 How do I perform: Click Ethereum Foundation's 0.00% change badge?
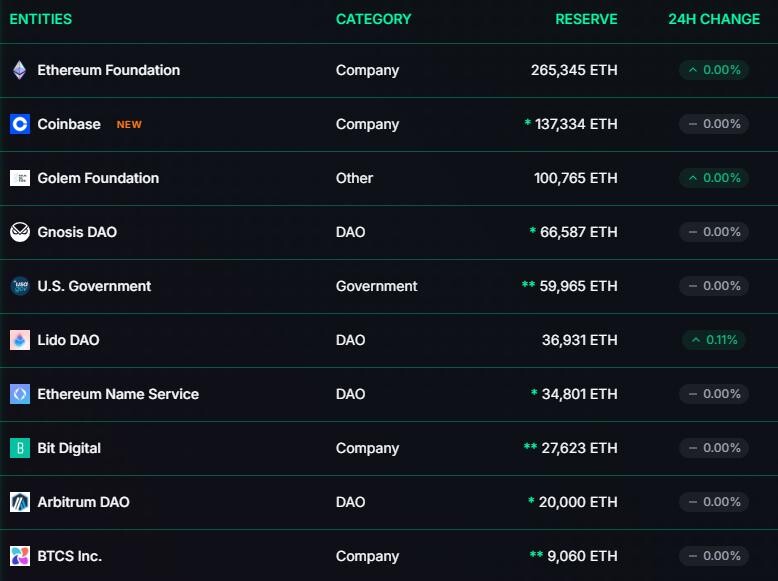click(x=714, y=70)
